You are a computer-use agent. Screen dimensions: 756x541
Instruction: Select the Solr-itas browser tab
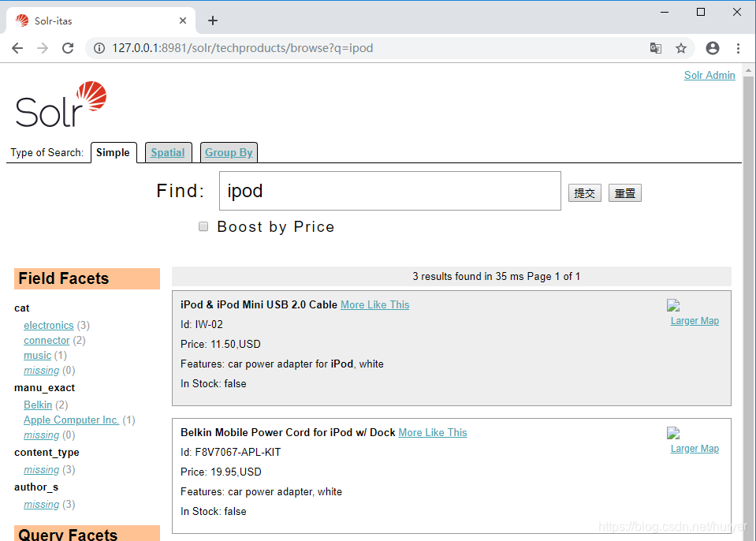click(x=101, y=21)
